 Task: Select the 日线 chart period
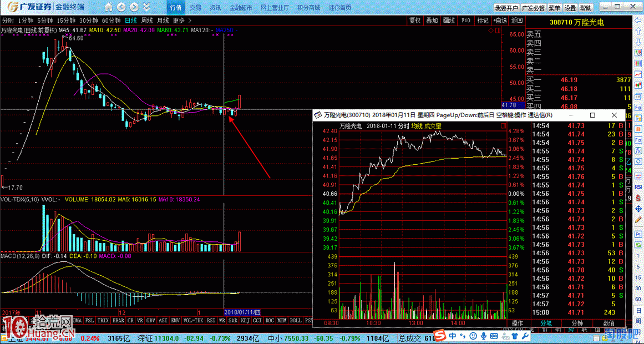pyautogui.click(x=130, y=20)
